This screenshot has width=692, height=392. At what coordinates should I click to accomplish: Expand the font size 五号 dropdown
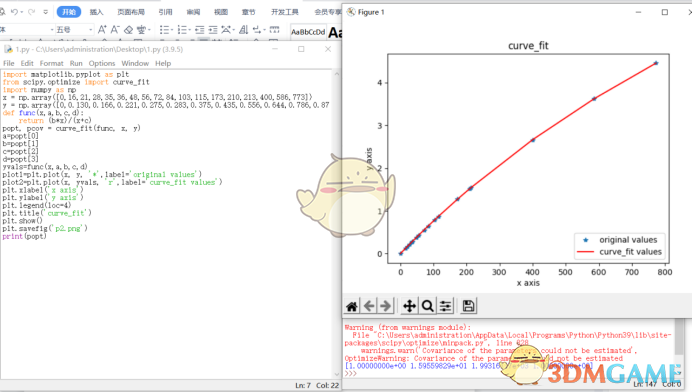(x=90, y=30)
